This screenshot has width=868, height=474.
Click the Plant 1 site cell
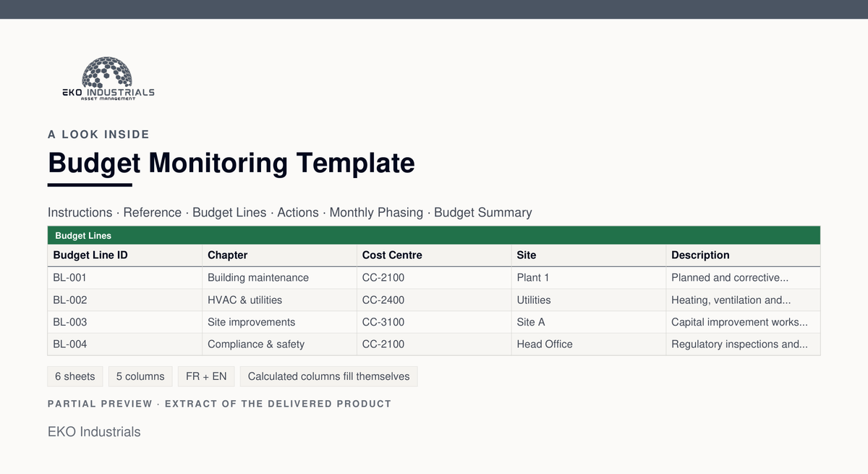[x=588, y=278]
